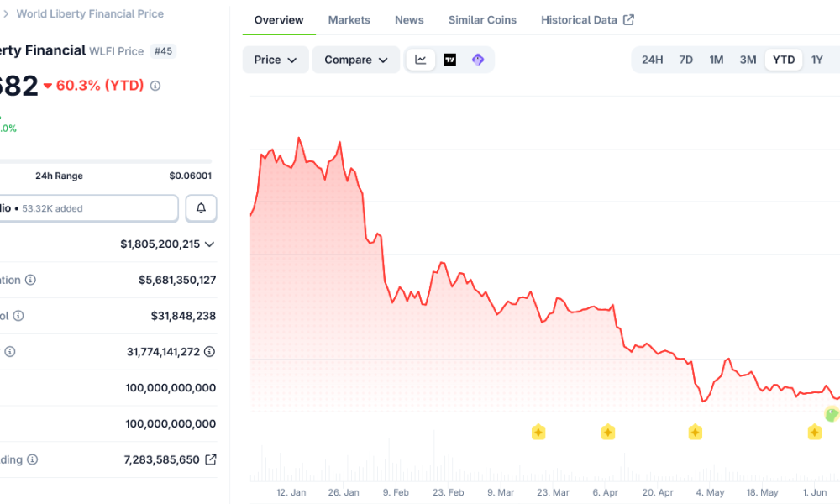The height and width of the screenshot is (504, 840).
Task: Click the price alert bell icon
Action: pos(201,208)
